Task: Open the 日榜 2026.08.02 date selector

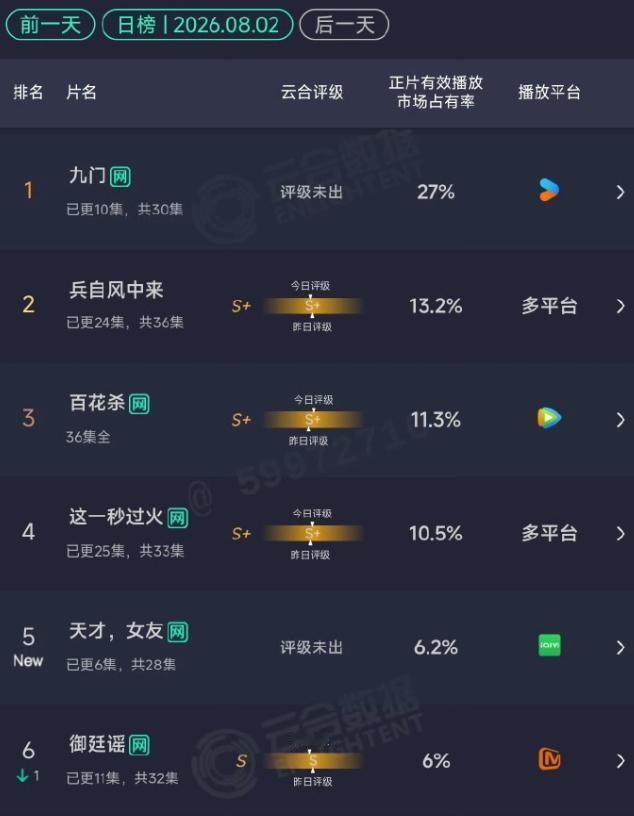Action: coord(198,24)
